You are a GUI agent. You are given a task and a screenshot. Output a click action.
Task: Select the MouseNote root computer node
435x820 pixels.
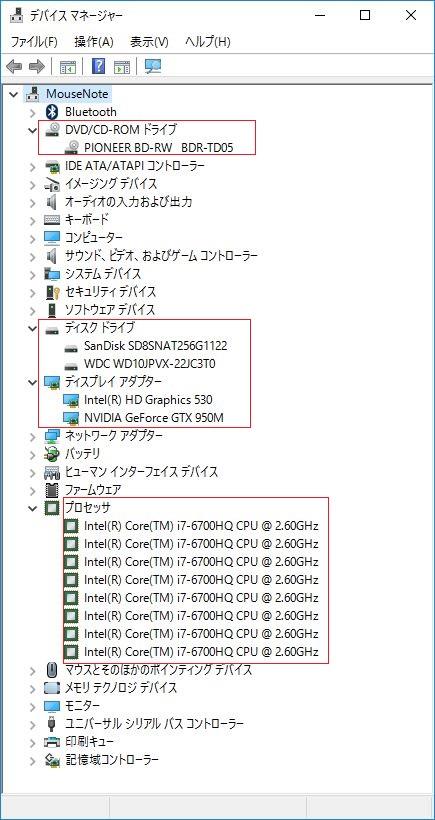77,94
